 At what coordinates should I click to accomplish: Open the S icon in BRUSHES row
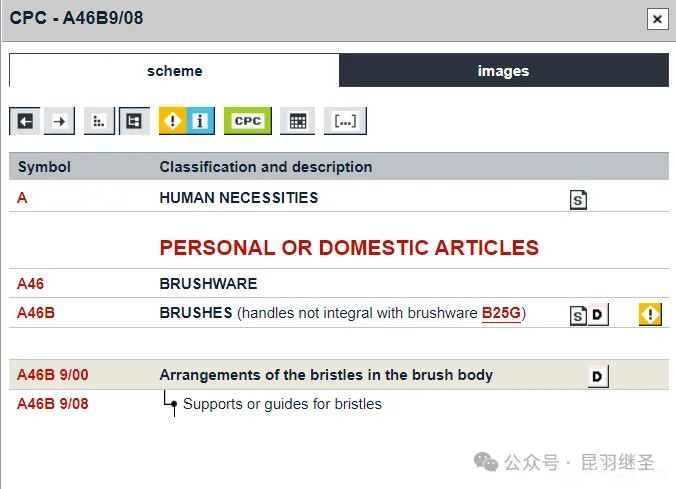pyautogui.click(x=578, y=316)
